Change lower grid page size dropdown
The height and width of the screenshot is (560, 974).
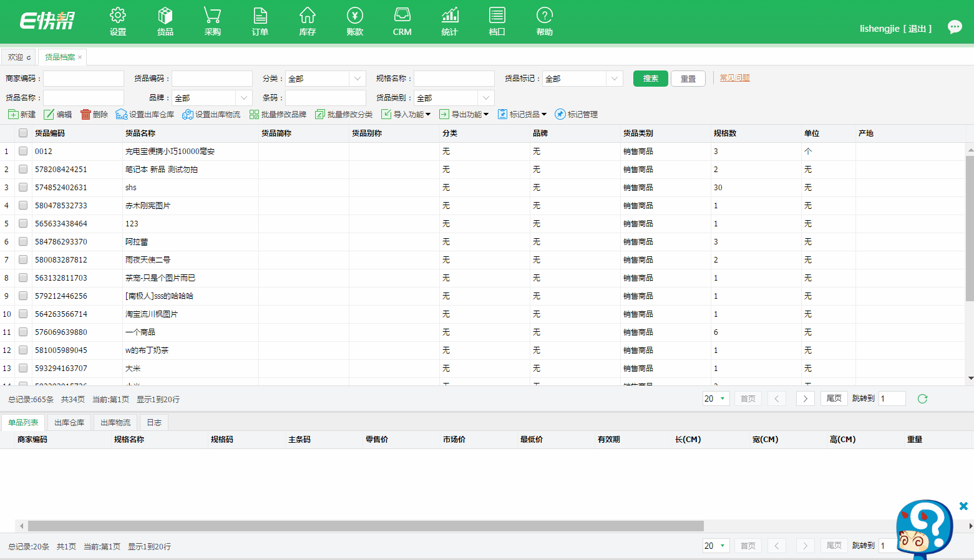[x=716, y=546]
